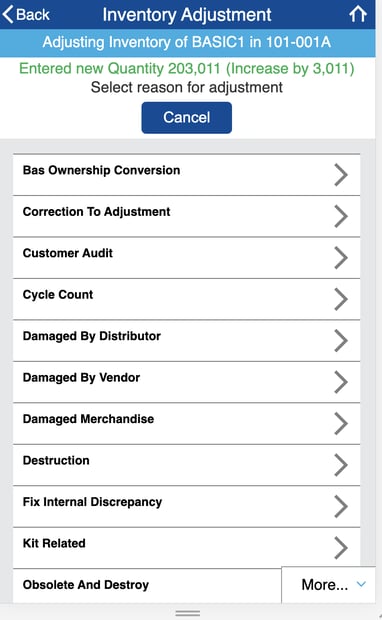Choose Customer Audit reason text
382x620 pixels.
[x=68, y=253]
